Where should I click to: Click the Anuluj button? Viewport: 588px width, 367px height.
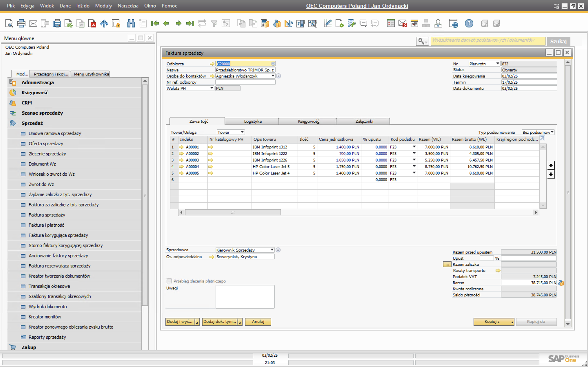click(258, 322)
